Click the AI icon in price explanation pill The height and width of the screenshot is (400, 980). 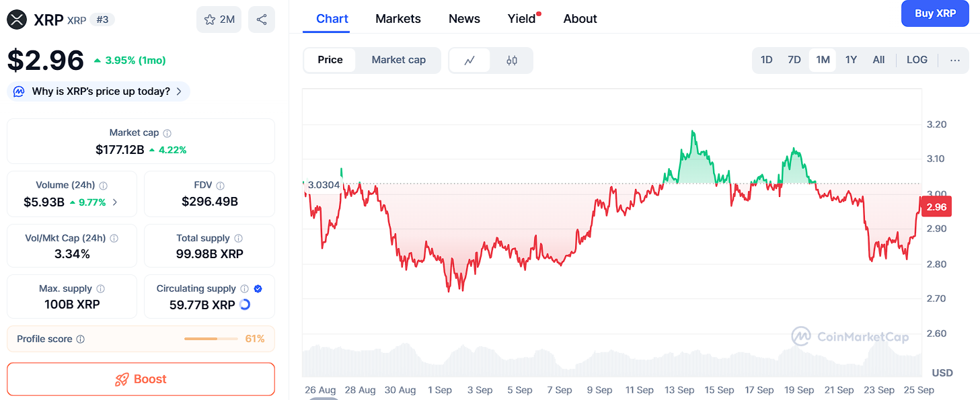pos(20,91)
